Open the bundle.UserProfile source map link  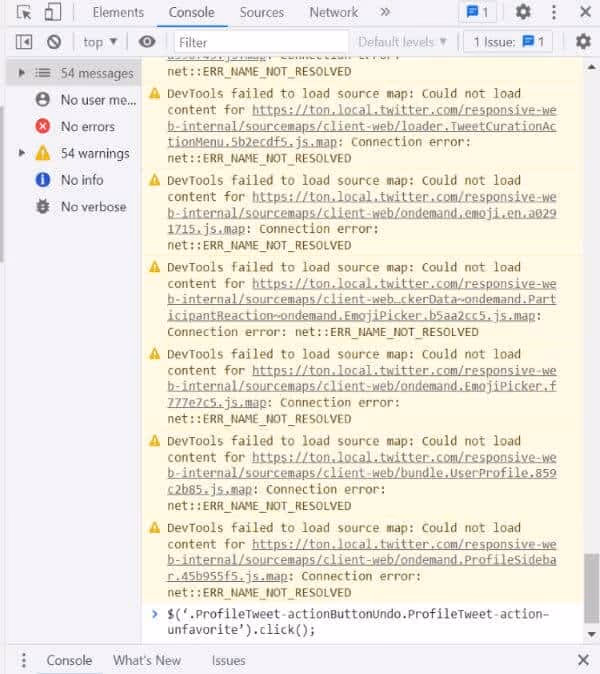(x=361, y=473)
